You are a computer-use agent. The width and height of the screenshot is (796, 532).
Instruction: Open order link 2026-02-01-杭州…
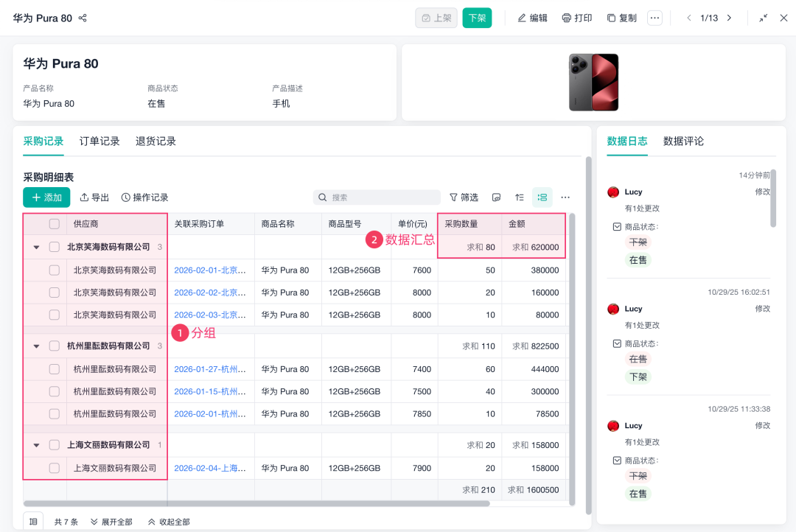209,414
